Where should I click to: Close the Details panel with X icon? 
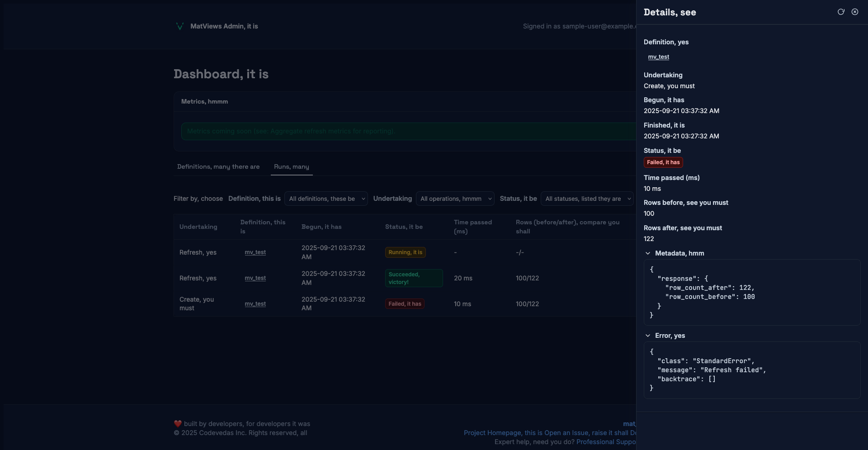tap(855, 12)
